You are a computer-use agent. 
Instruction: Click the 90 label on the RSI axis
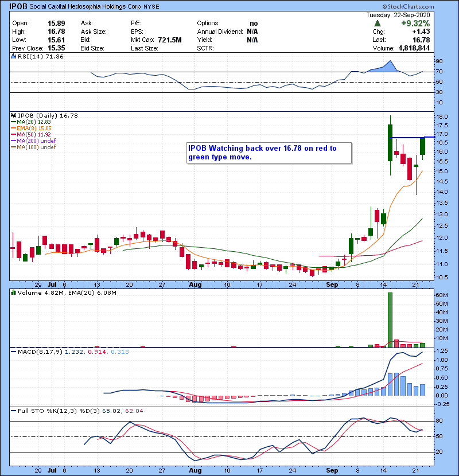[439, 61]
